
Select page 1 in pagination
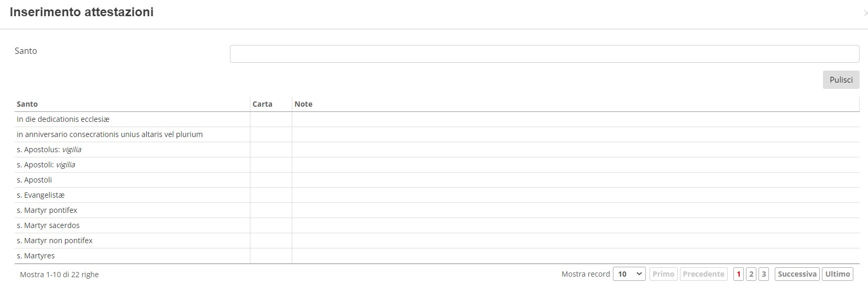pyautogui.click(x=739, y=274)
